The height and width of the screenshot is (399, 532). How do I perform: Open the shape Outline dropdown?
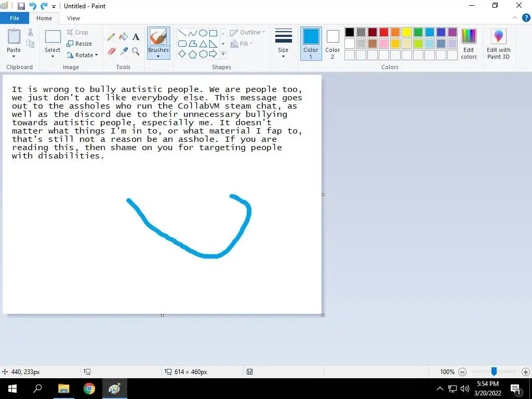[x=248, y=32]
